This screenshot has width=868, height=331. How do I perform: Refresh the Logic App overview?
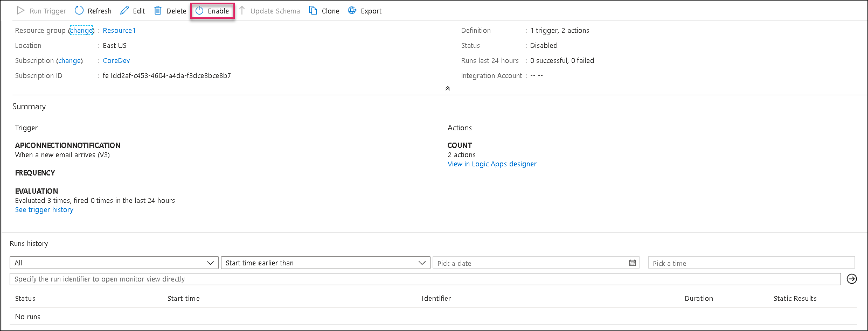[79, 11]
